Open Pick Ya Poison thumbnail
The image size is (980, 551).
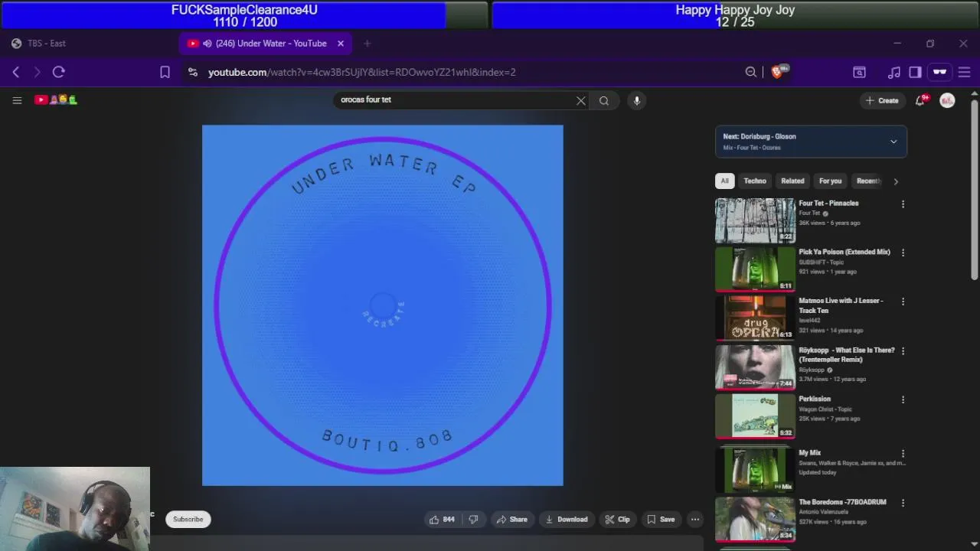pos(755,269)
